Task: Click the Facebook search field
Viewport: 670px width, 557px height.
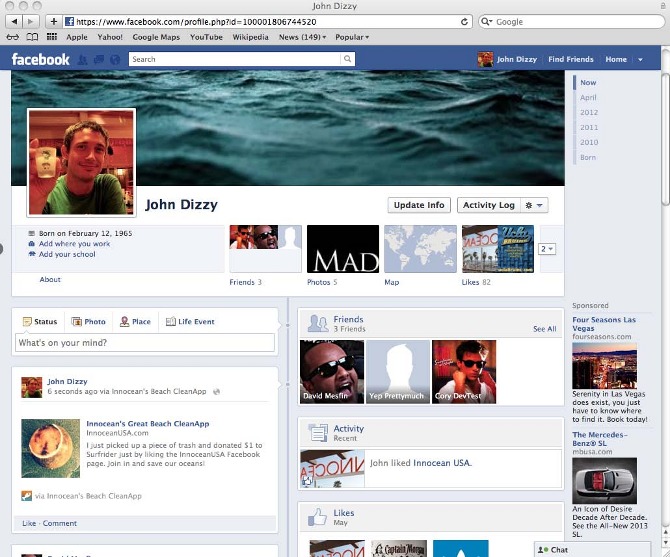Action: coord(235,59)
